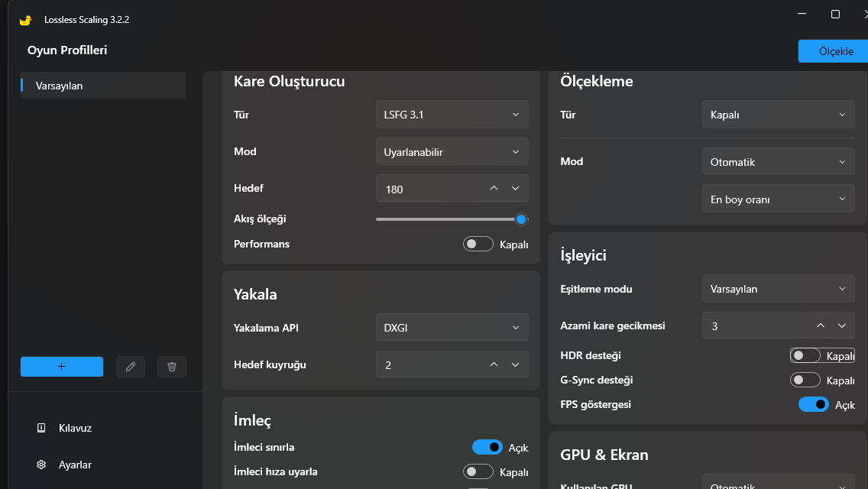Open the Uyarlanabilir Mod dropdown

[452, 152]
